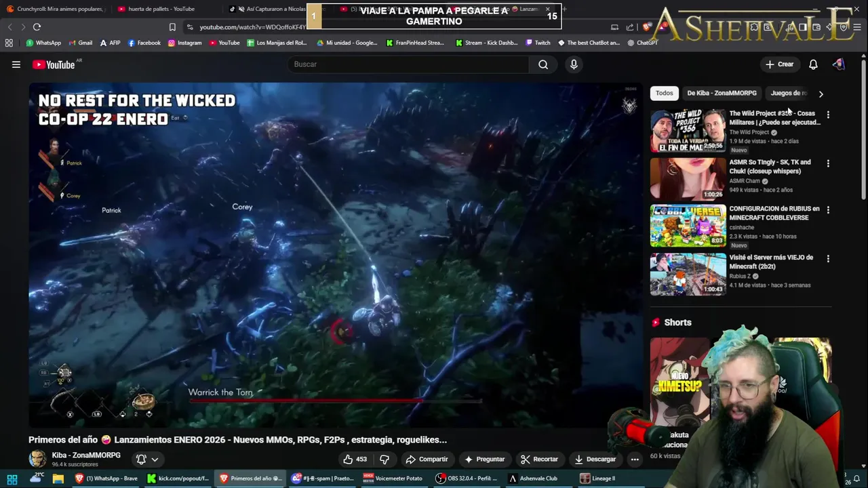Viewport: 868px width, 488px height.
Task: Open Discord spam channel taskbar item
Action: pos(322,479)
